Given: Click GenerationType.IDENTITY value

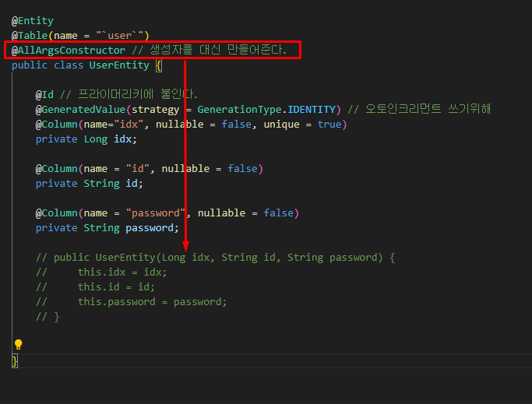Looking at the screenshot, I should click(266, 110).
